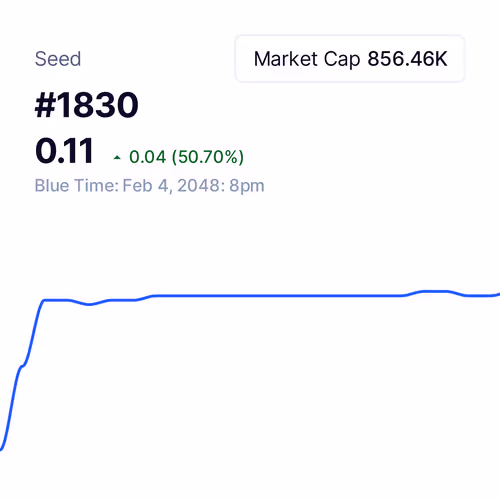
Task: Click the 8pm time text
Action: [247, 186]
